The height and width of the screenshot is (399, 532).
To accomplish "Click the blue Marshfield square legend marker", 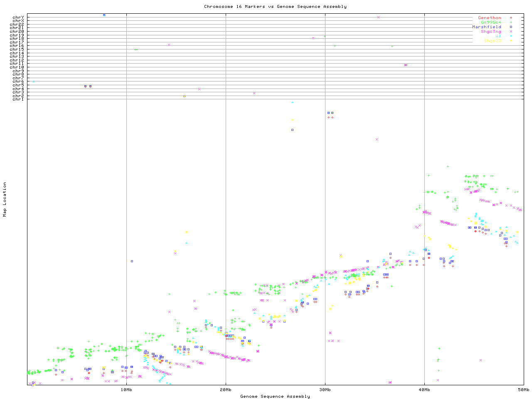I will pos(511,27).
